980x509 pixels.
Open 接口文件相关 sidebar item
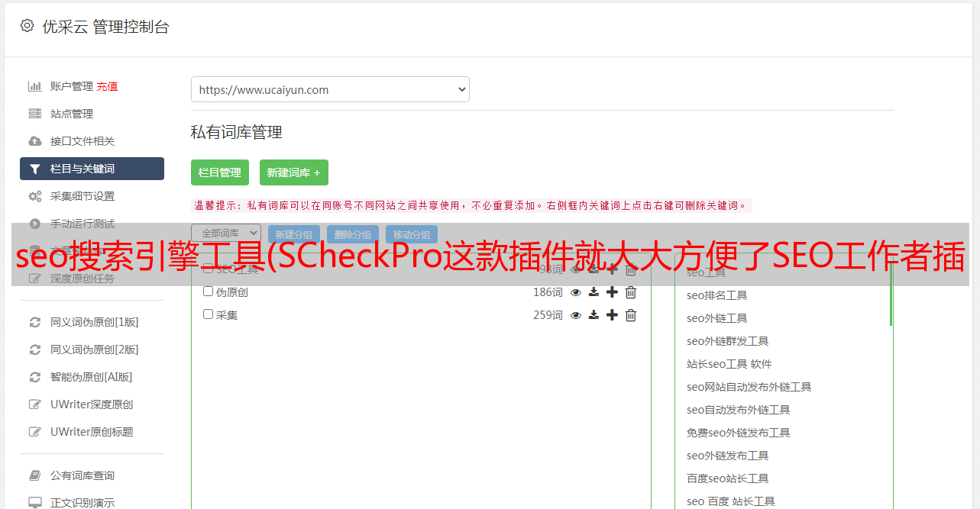coord(82,141)
